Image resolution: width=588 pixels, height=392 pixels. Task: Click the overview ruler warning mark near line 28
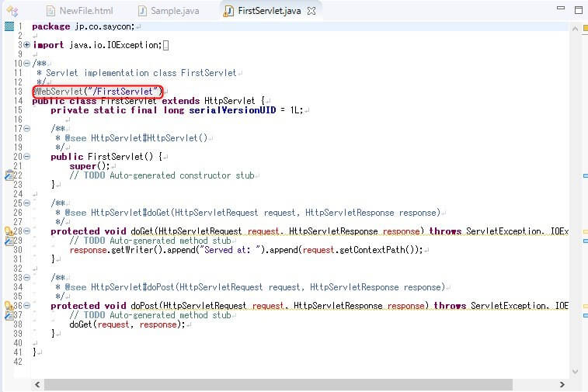tap(586, 231)
